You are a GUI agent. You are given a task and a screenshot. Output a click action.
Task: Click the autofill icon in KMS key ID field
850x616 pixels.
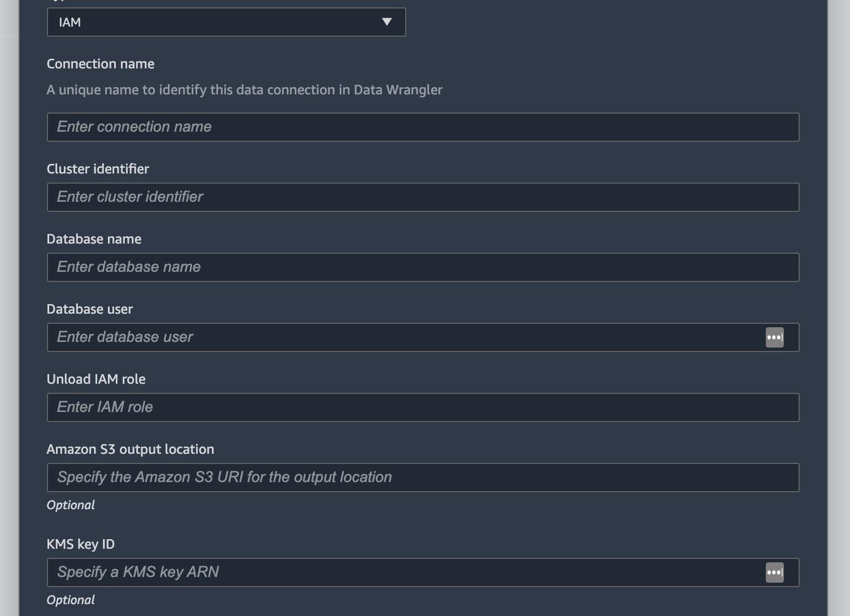click(774, 572)
